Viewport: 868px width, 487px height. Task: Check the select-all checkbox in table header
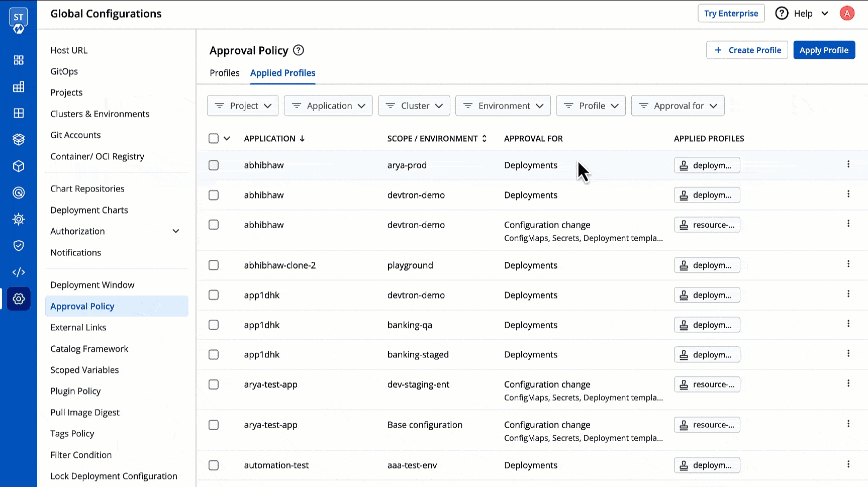click(214, 139)
